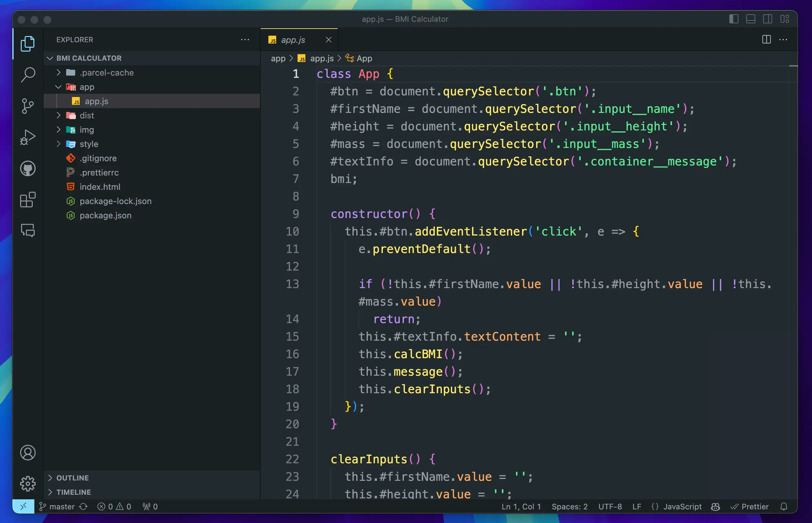The width and height of the screenshot is (812, 523).
Task: Click 'constructor' keyword on line 9
Action: (x=369, y=213)
